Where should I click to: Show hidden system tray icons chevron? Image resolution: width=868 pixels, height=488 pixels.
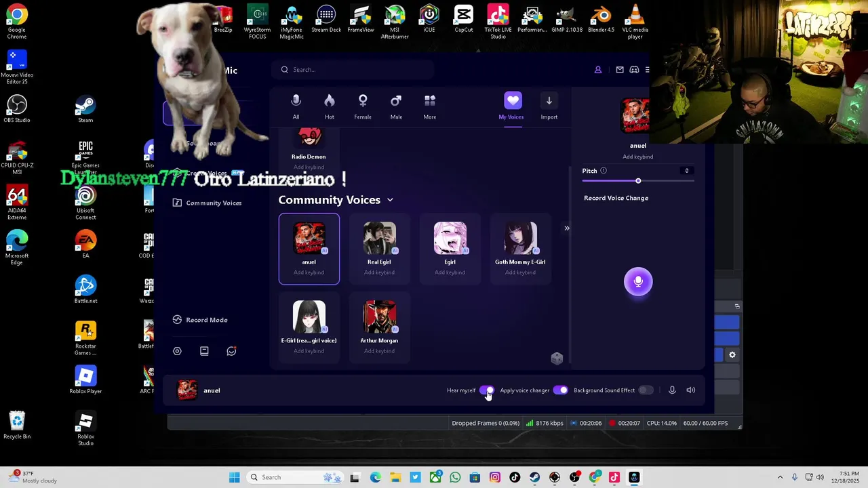[x=780, y=477]
